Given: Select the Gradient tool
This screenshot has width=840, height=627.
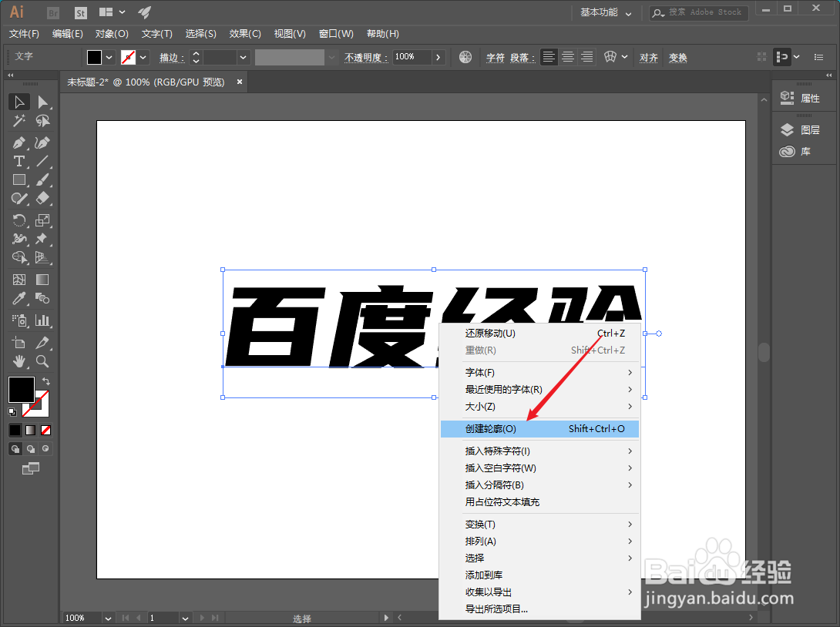Looking at the screenshot, I should pos(42,280).
